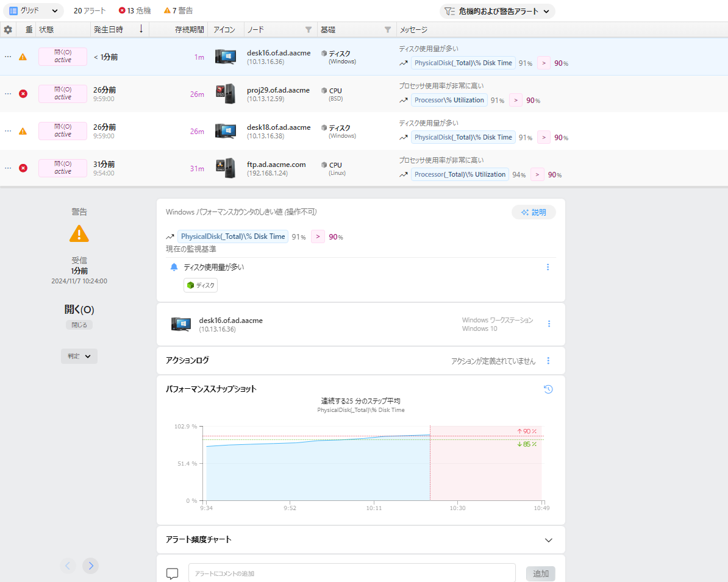
Task: Open the row menu dots for ftp.ad.aacme.com alert
Action: coord(8,168)
